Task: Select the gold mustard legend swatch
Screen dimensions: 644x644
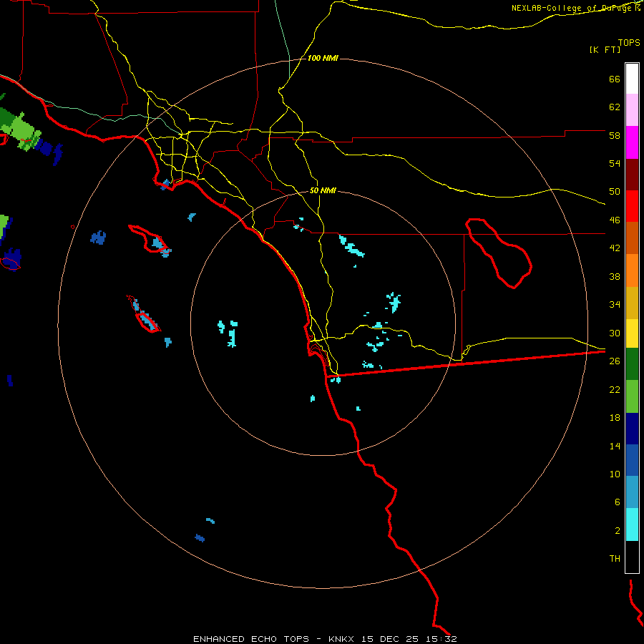Action: coord(632,303)
